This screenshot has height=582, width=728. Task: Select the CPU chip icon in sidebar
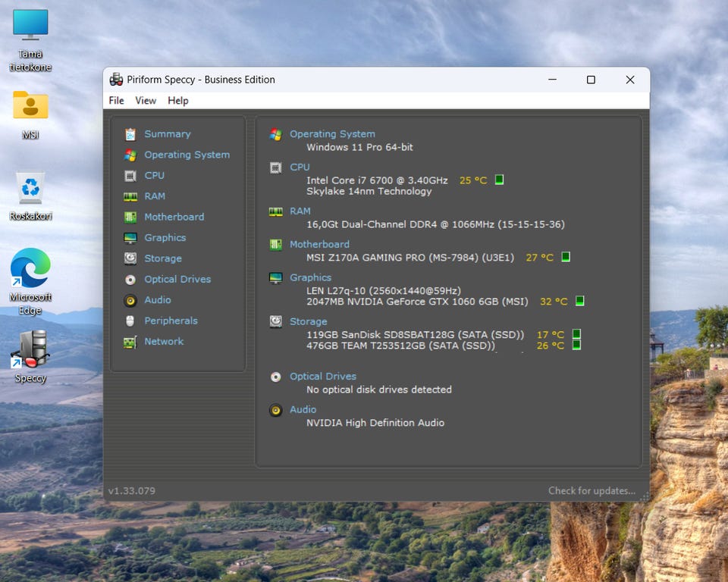[x=130, y=175]
